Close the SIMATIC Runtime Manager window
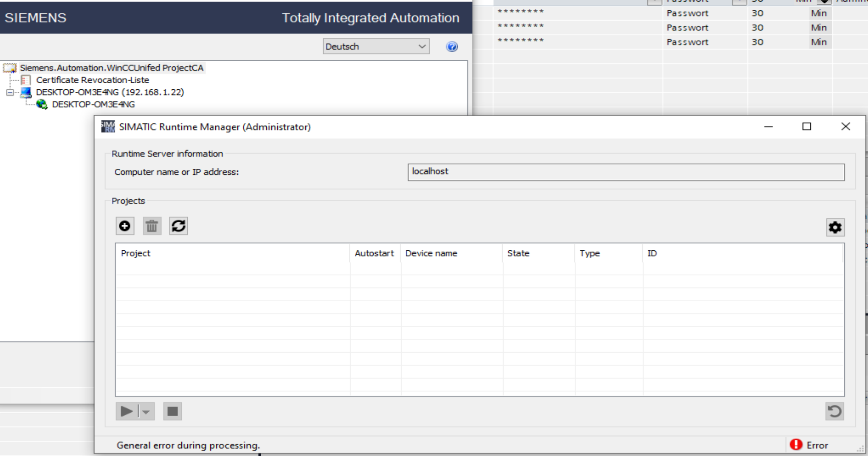This screenshot has width=868, height=456. pyautogui.click(x=845, y=127)
